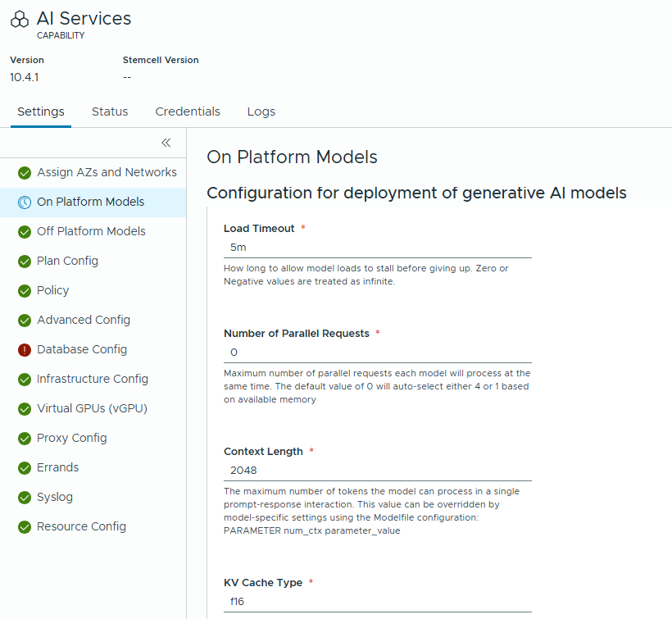Click the Number of Parallel Requests field
Image resolution: width=672 pixels, height=619 pixels.
(x=378, y=353)
